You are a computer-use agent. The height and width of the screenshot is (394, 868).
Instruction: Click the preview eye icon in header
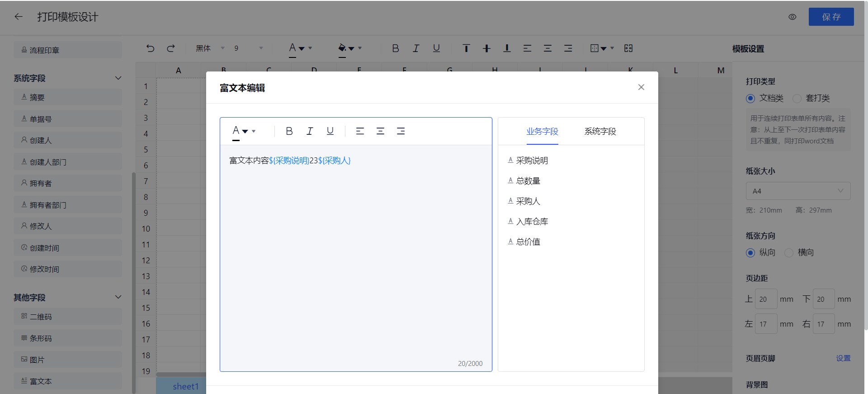(x=793, y=17)
